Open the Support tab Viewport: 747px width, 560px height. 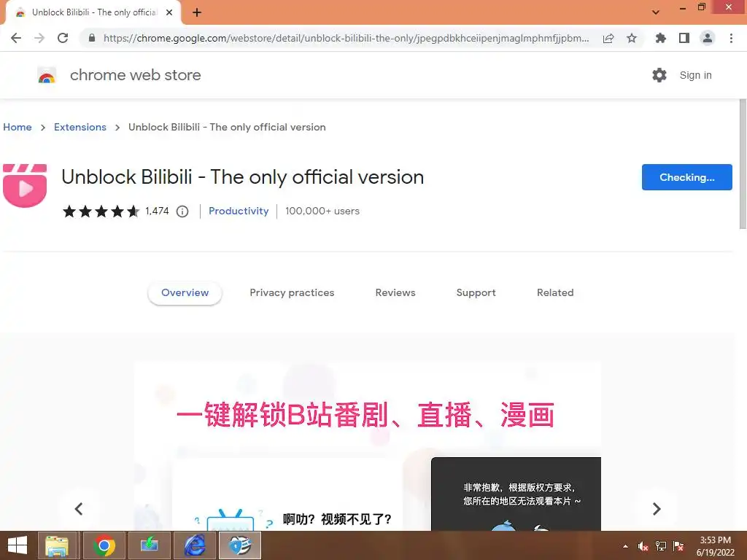[476, 293]
